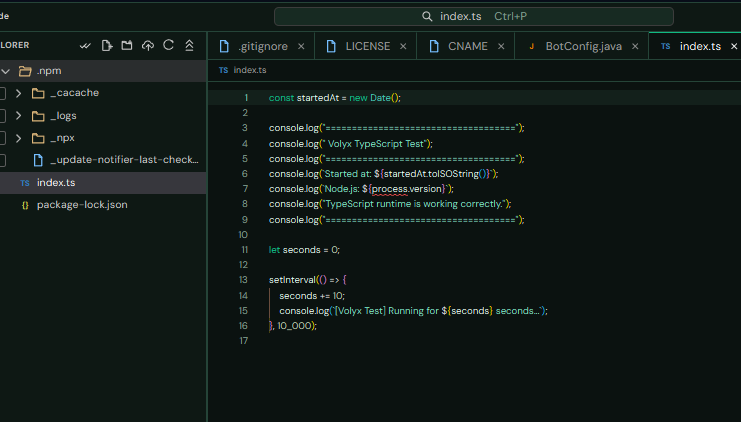The height and width of the screenshot is (422, 741).
Task: Click the TS icon beside index.ts in explorer
Action: coord(25,183)
